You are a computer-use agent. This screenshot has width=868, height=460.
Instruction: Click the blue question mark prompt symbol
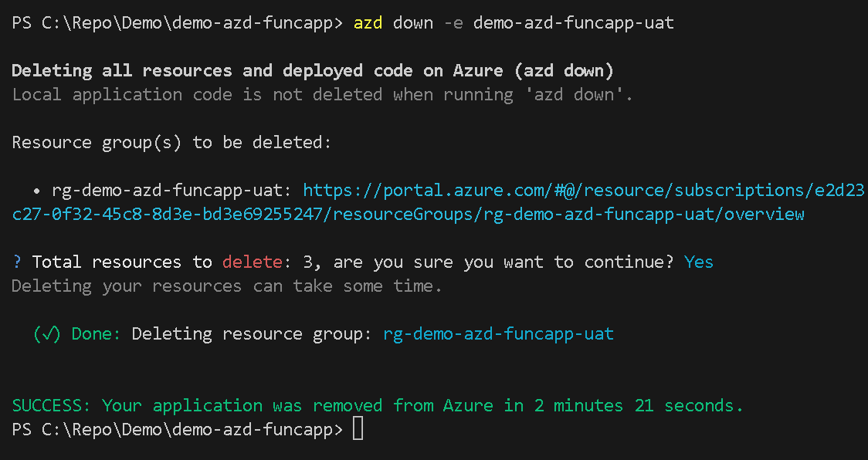click(17, 262)
